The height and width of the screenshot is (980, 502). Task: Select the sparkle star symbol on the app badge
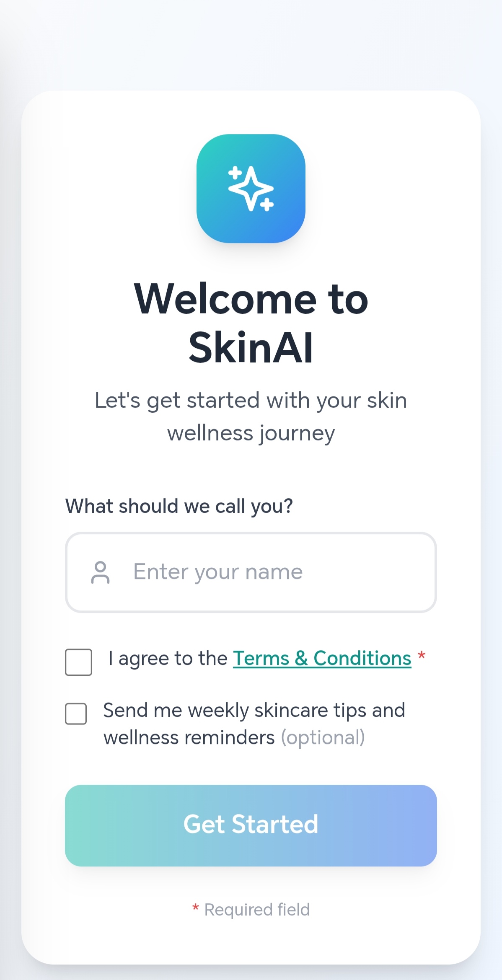(x=251, y=189)
